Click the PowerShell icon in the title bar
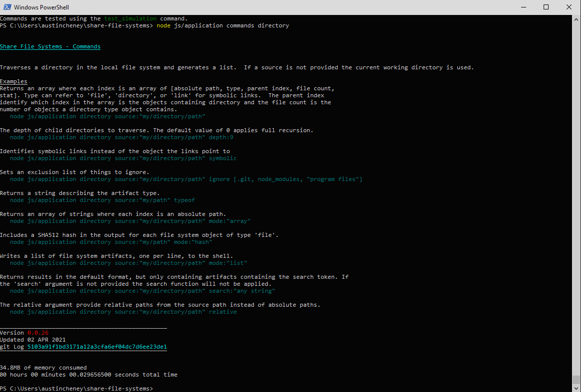 tap(7, 7)
